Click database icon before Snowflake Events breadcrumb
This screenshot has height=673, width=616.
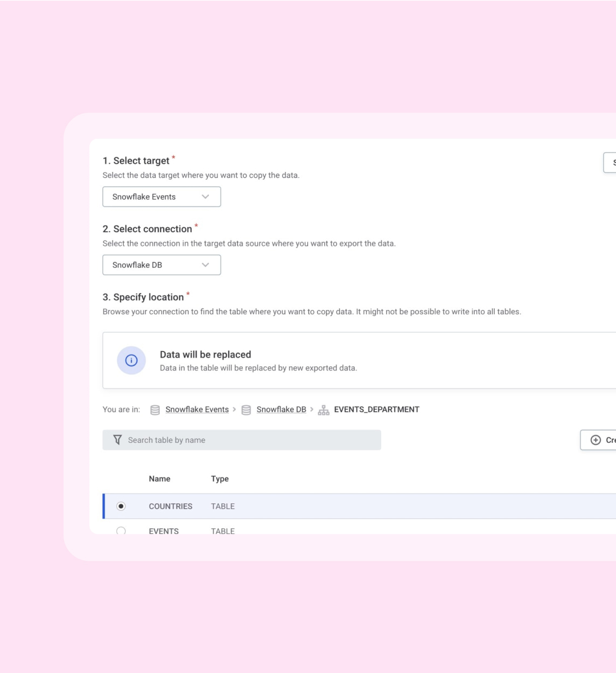[x=155, y=410]
